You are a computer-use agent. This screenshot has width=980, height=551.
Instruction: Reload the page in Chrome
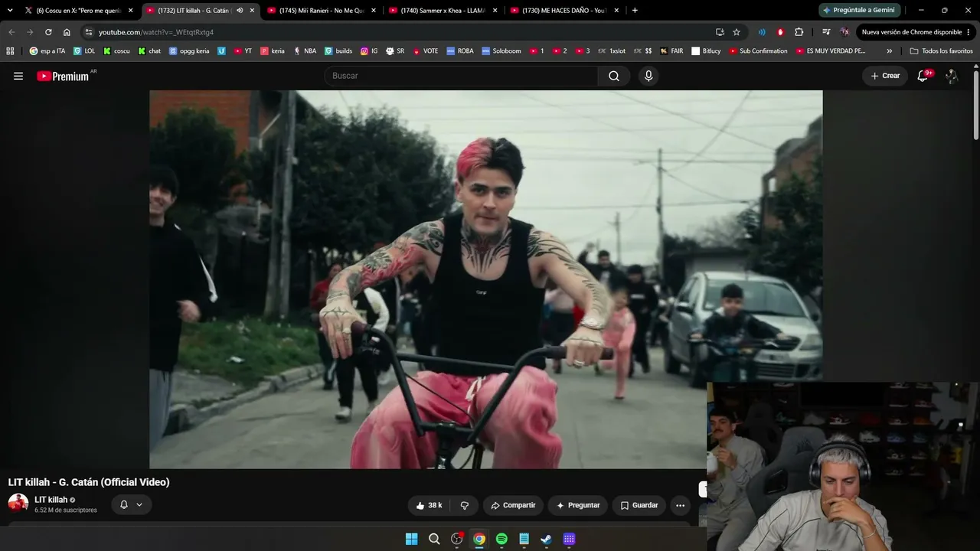pyautogui.click(x=48, y=32)
